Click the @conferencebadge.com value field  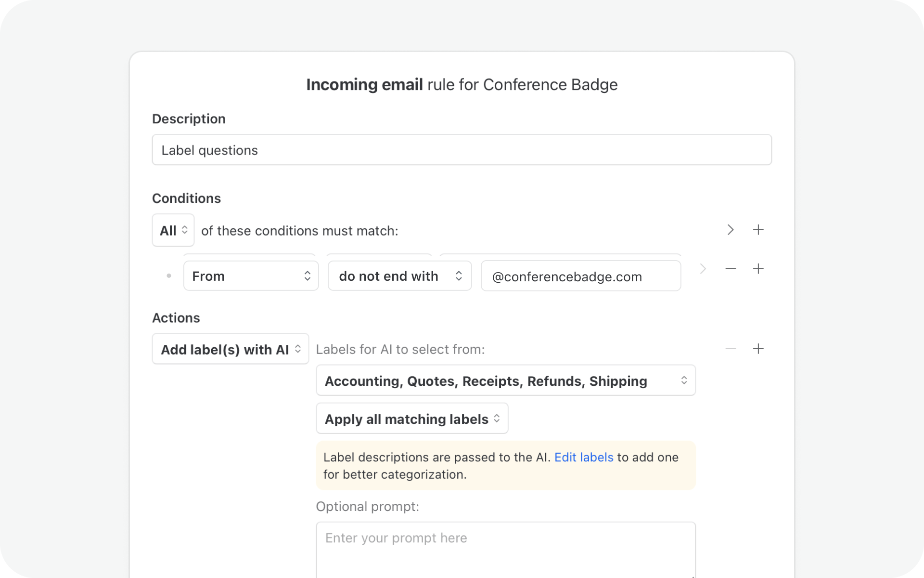coord(580,276)
